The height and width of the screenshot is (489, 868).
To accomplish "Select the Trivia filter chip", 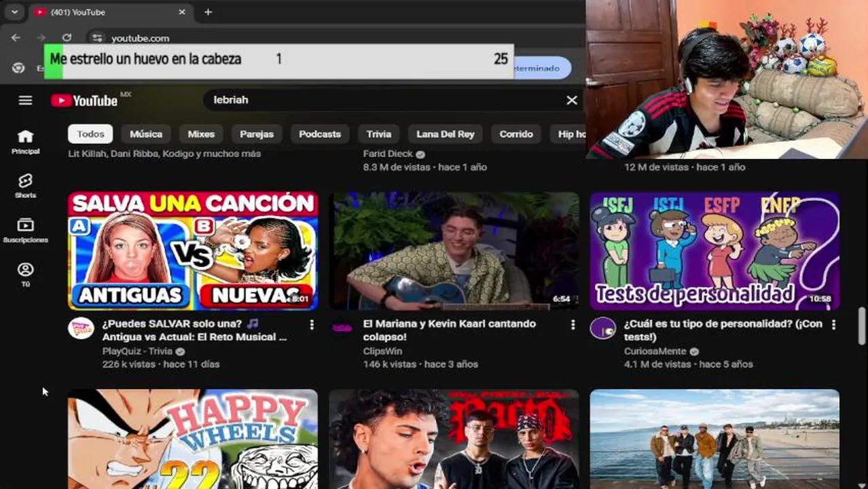I will coord(379,134).
